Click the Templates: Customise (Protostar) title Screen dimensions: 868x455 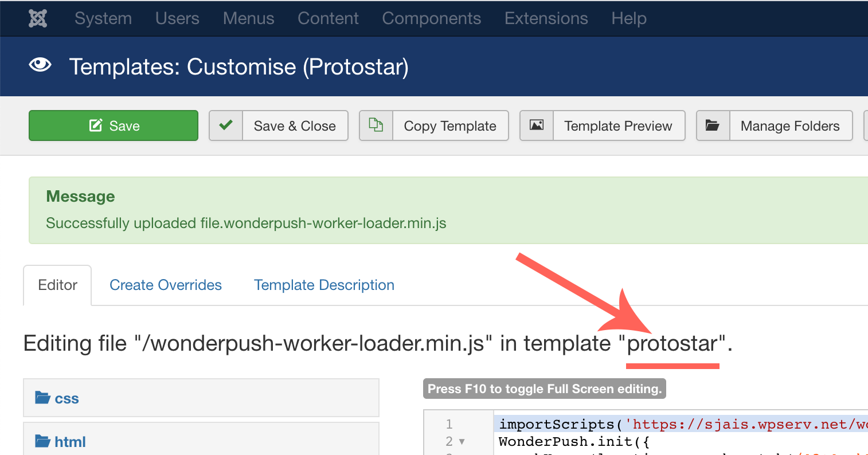pyautogui.click(x=239, y=67)
